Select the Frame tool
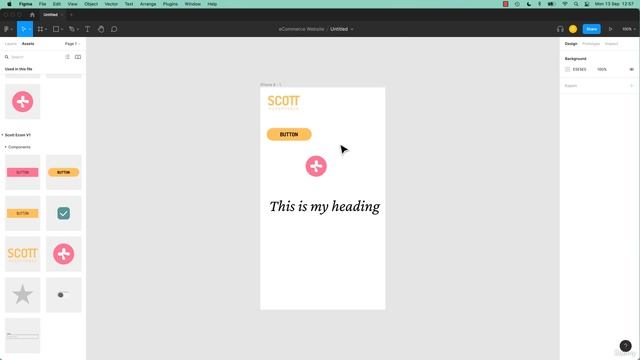The height and width of the screenshot is (360, 640). coord(40,29)
